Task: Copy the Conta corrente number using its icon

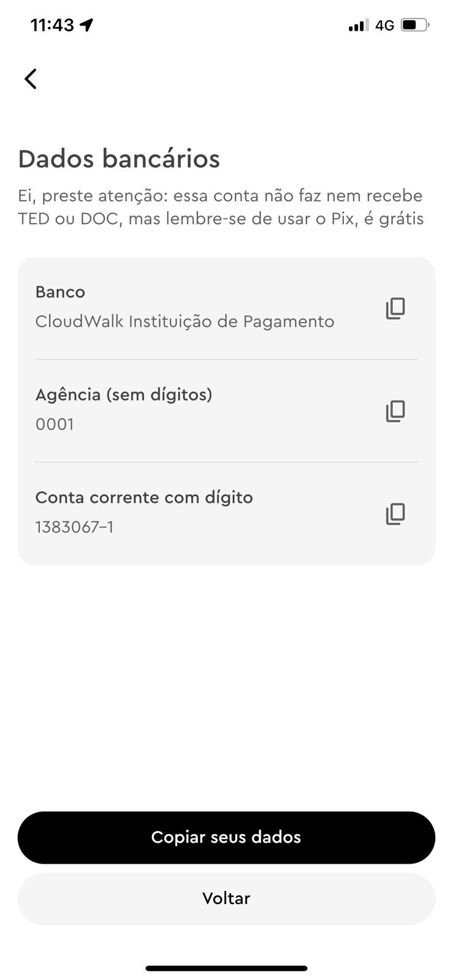Action: (x=395, y=514)
